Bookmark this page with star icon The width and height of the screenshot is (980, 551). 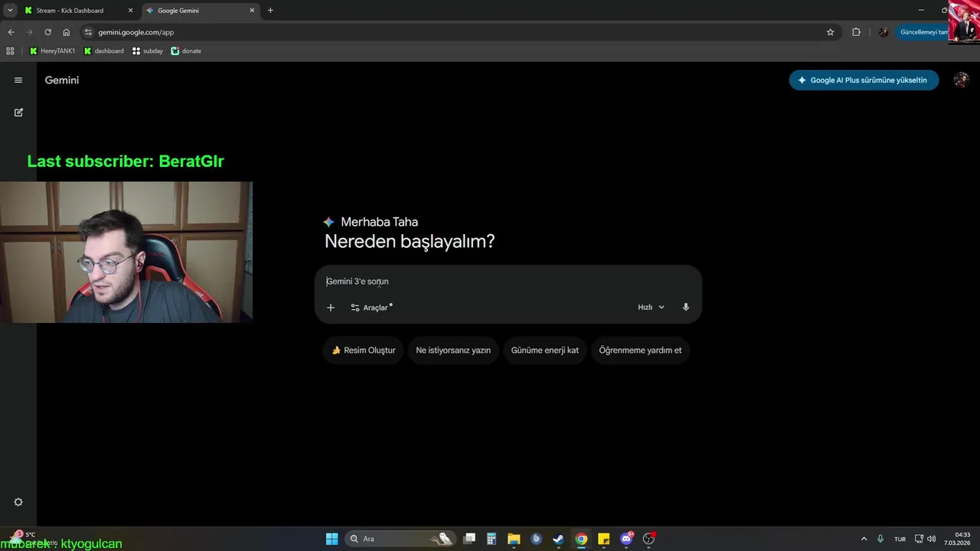(x=830, y=32)
